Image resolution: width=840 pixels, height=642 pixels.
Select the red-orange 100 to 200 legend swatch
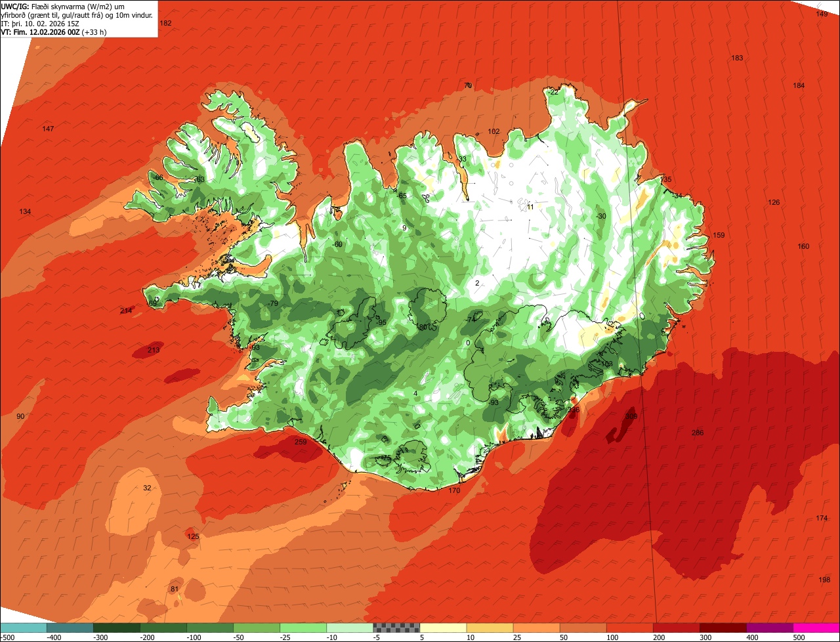click(x=629, y=628)
